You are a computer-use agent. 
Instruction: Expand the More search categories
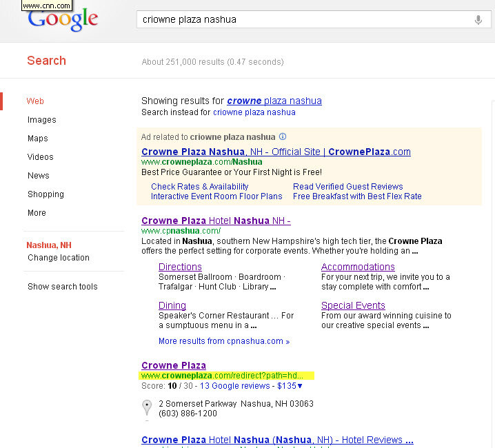pyautogui.click(x=37, y=213)
